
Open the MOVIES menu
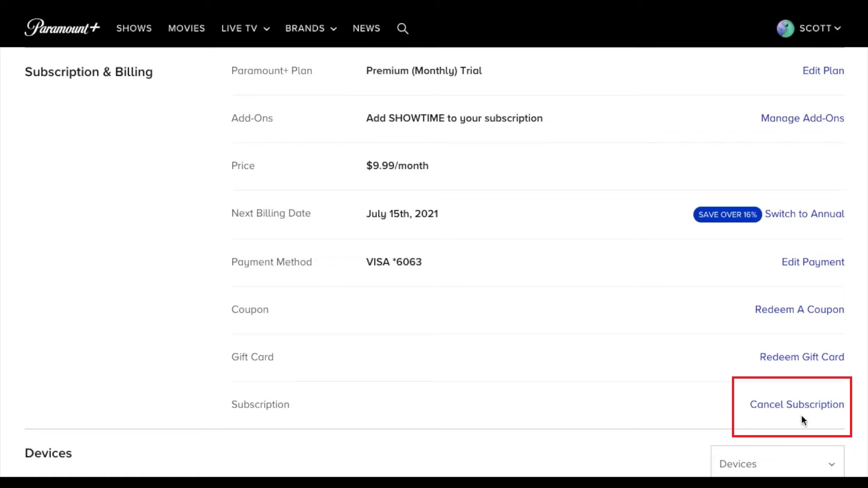186,28
